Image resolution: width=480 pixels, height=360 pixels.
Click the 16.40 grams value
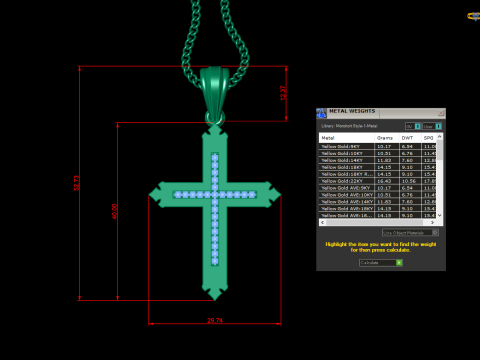coord(384,181)
